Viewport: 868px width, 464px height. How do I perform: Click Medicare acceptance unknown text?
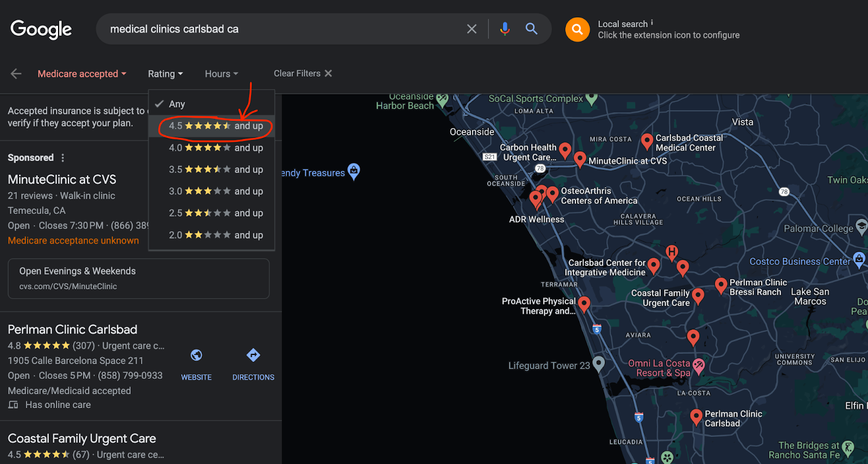tap(73, 240)
